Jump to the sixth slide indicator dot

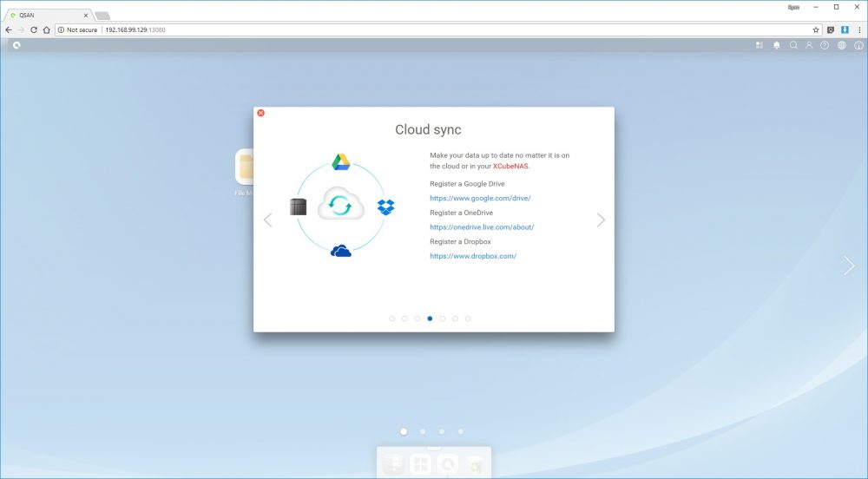point(455,318)
